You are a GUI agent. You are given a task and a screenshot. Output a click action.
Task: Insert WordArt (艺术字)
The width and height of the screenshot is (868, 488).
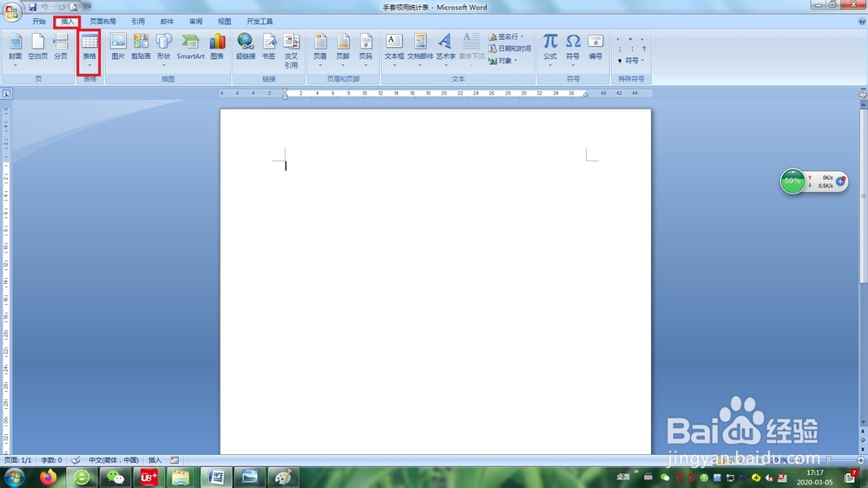(x=445, y=49)
